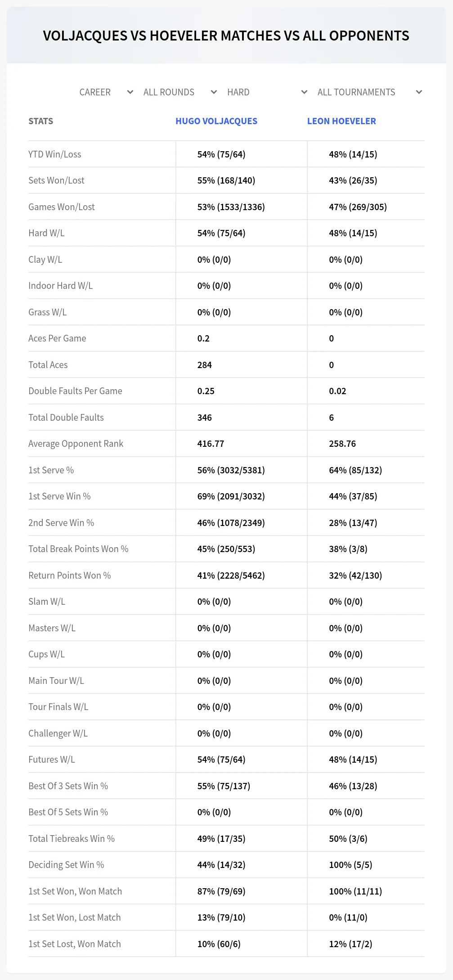Click the Average Opponent Rank label
This screenshot has height=980, width=453.
(x=76, y=444)
